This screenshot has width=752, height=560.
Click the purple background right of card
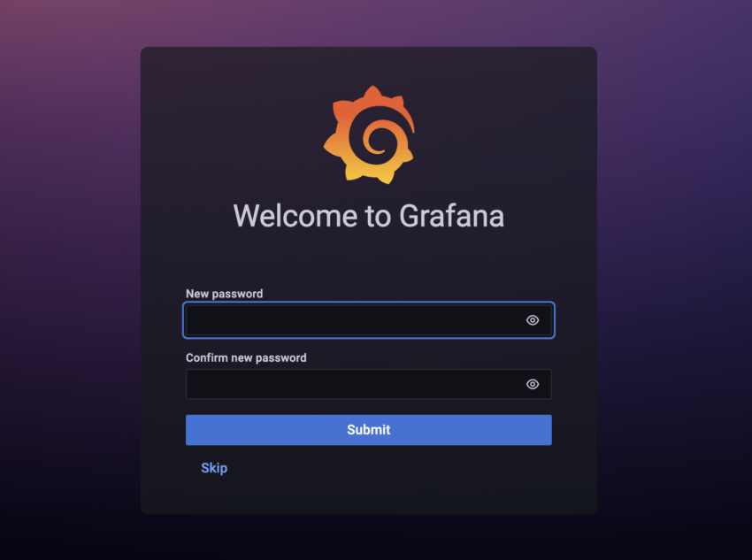click(x=674, y=280)
